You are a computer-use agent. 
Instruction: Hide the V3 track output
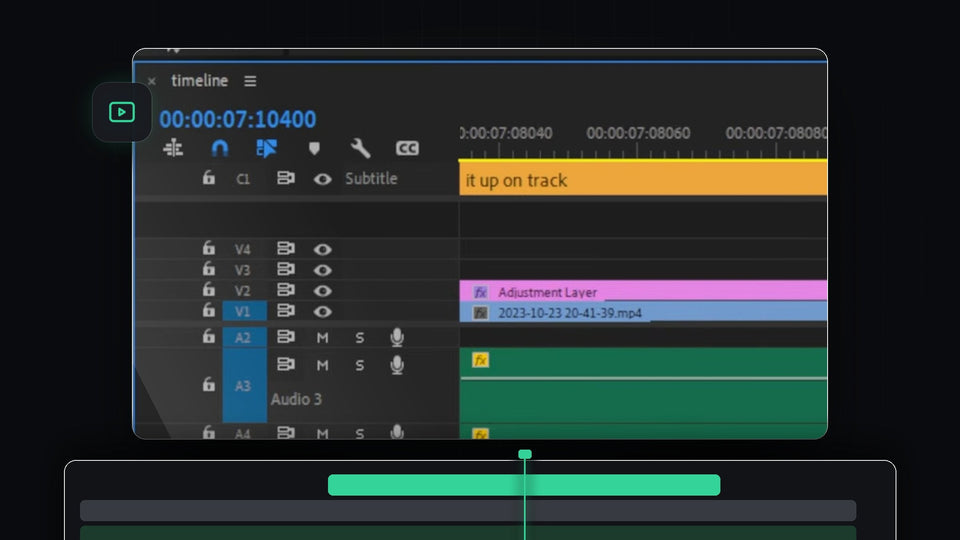point(323,270)
